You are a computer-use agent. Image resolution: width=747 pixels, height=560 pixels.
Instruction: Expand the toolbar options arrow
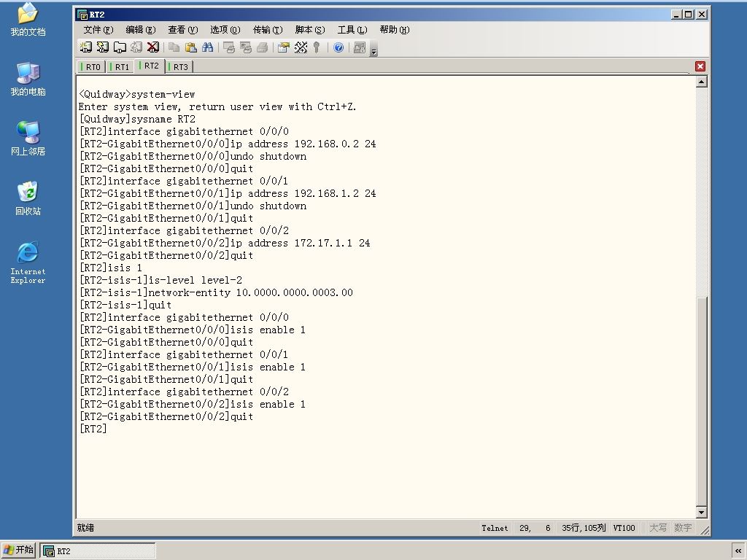pos(374,50)
